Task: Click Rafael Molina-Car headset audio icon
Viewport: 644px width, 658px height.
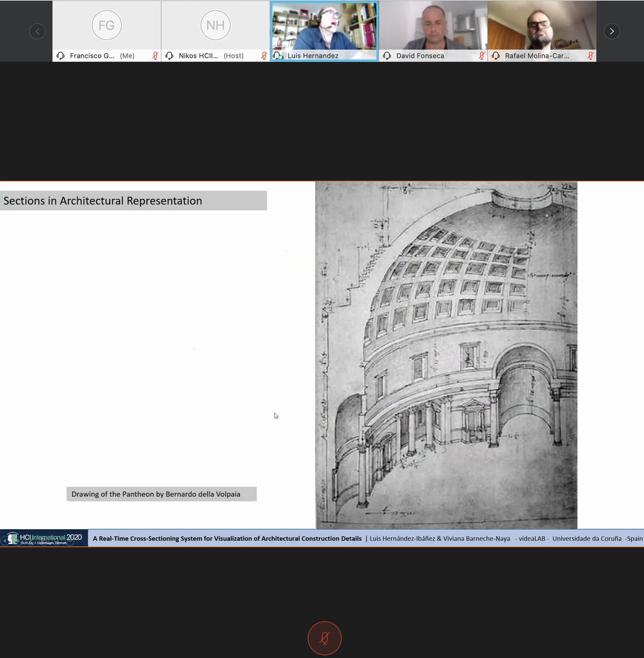Action: [496, 55]
